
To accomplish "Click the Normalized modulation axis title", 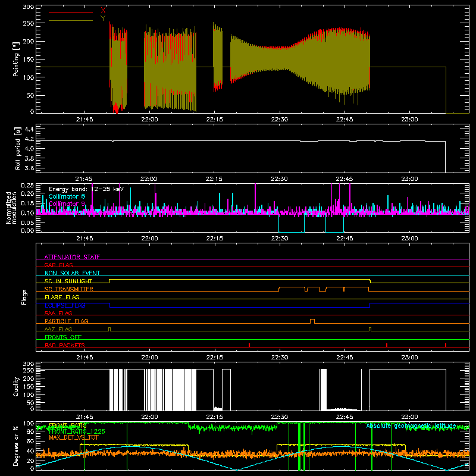I will [x=11, y=208].
